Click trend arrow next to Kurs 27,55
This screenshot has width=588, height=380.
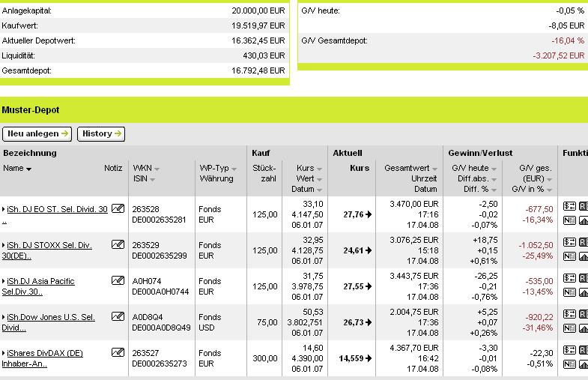pyautogui.click(x=369, y=286)
